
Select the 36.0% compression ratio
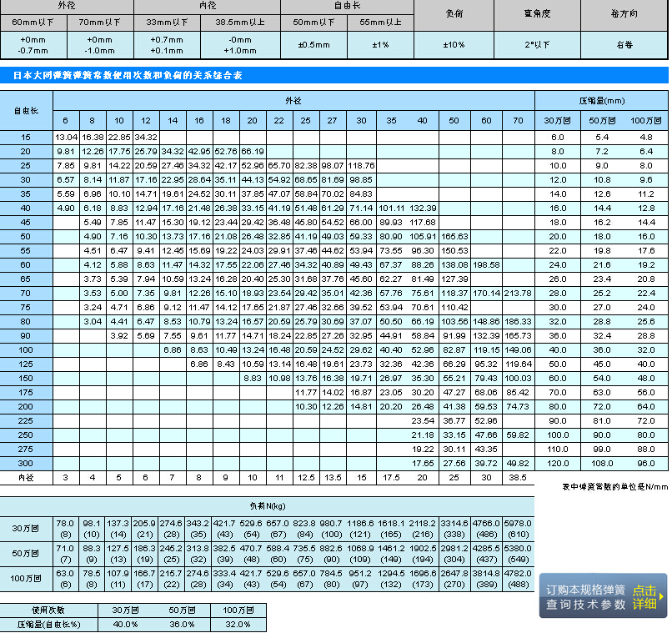coord(182,624)
